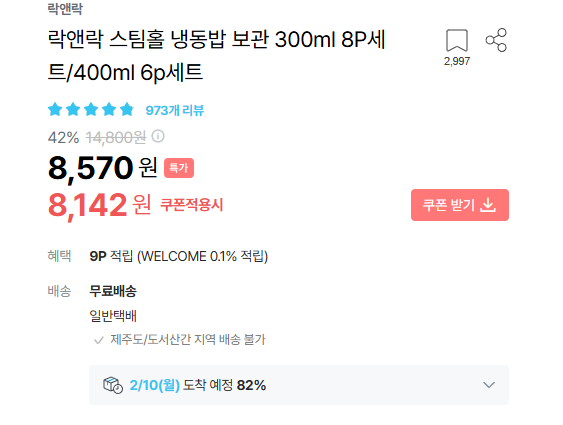Open the share icon options
Viewport: 563px width, 425px height.
(496, 40)
